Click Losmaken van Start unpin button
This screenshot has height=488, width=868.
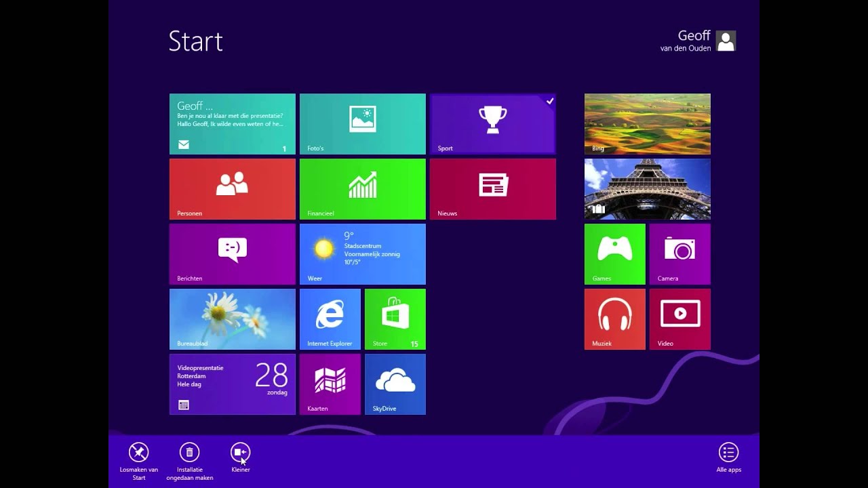[138, 461]
